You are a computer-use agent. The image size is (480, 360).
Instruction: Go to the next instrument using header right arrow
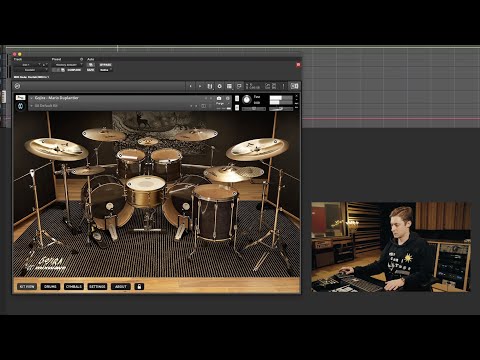coord(200,86)
